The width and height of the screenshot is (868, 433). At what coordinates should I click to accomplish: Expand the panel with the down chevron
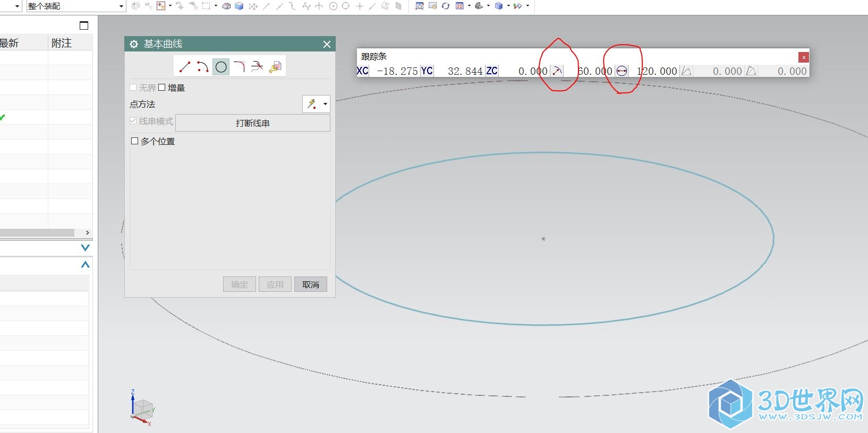[85, 248]
